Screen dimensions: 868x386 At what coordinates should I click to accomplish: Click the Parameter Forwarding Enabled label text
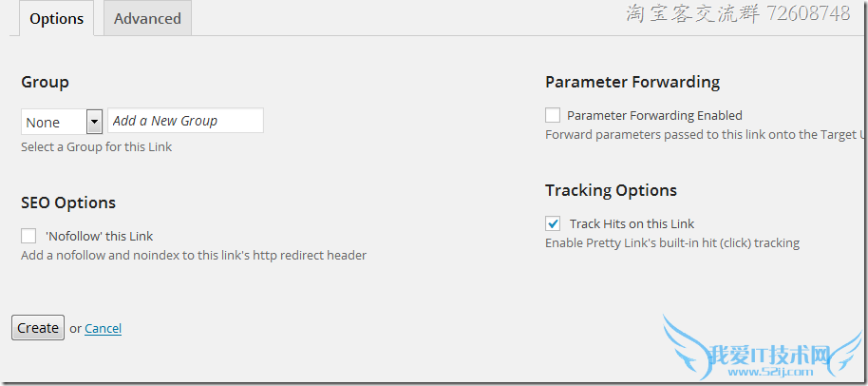[654, 115]
